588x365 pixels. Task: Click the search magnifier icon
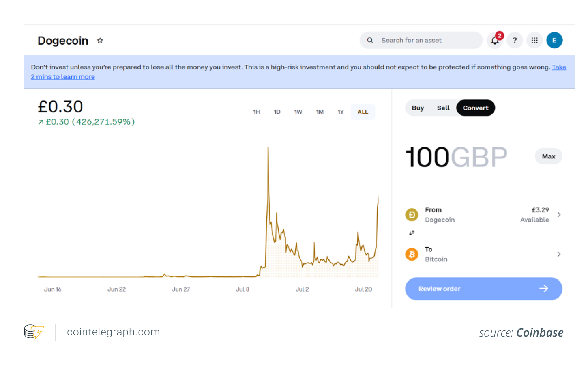(370, 40)
